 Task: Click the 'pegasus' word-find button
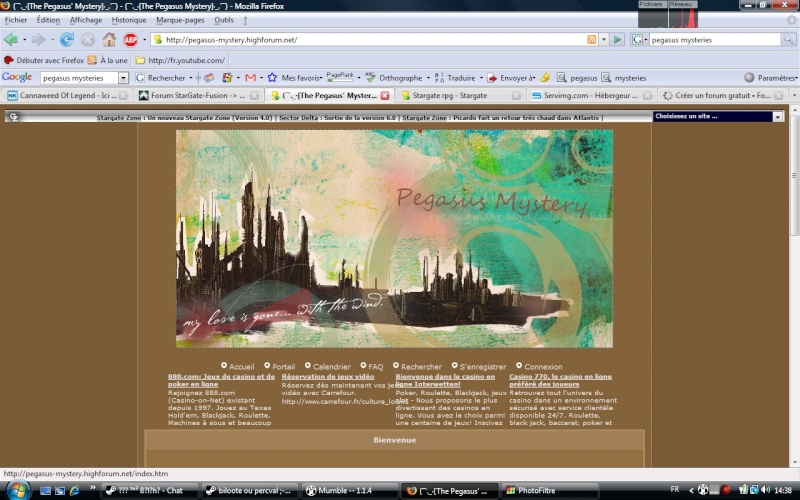pyautogui.click(x=577, y=78)
